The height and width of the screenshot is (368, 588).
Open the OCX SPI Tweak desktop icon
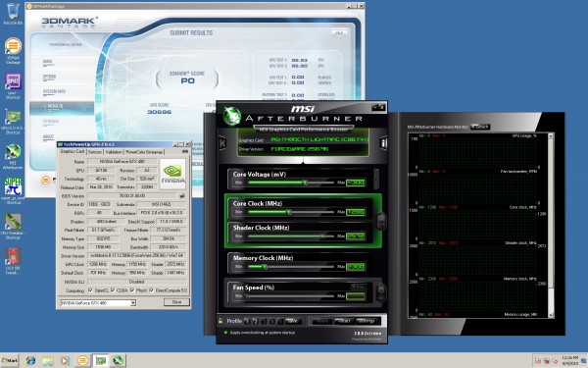coord(13,261)
